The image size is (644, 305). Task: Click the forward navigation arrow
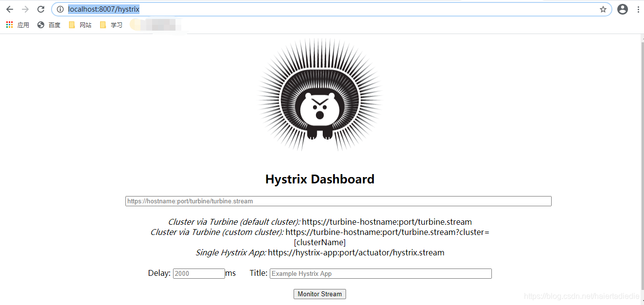coord(25,9)
